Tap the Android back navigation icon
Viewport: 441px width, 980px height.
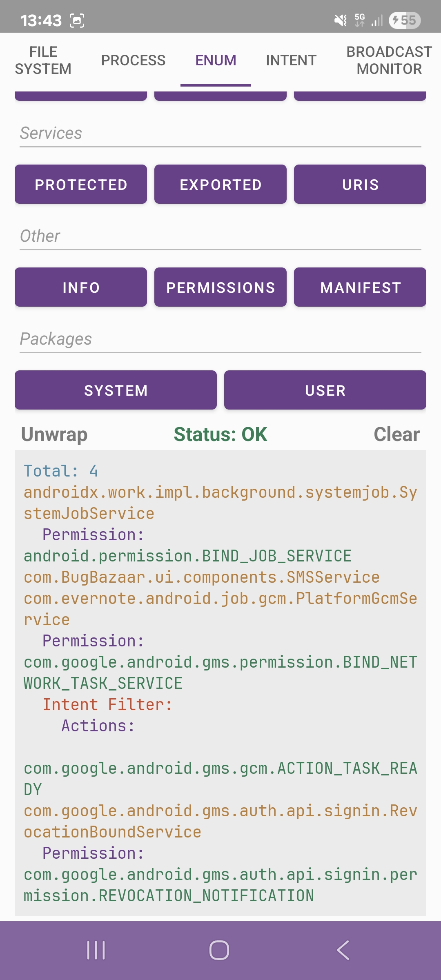click(343, 950)
